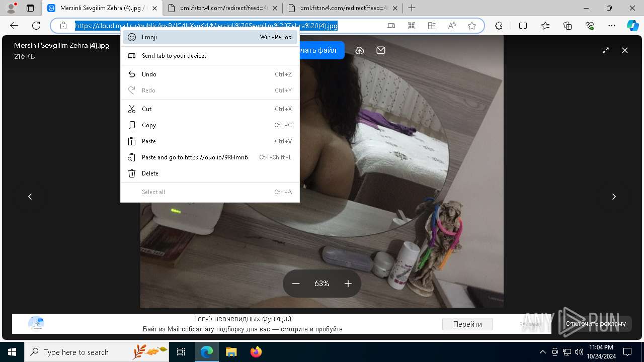Viewport: 644px width, 362px height.
Task: Open the Extensions puzzle icon
Action: 499,26
